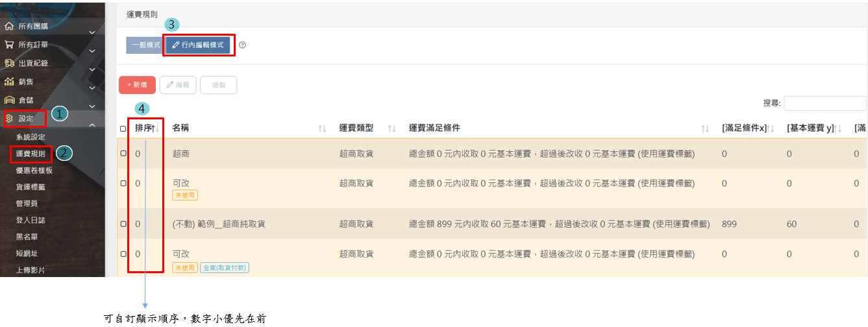Check the checkbox for the 超商 row
The height and width of the screenshot is (327, 868).
[123, 154]
